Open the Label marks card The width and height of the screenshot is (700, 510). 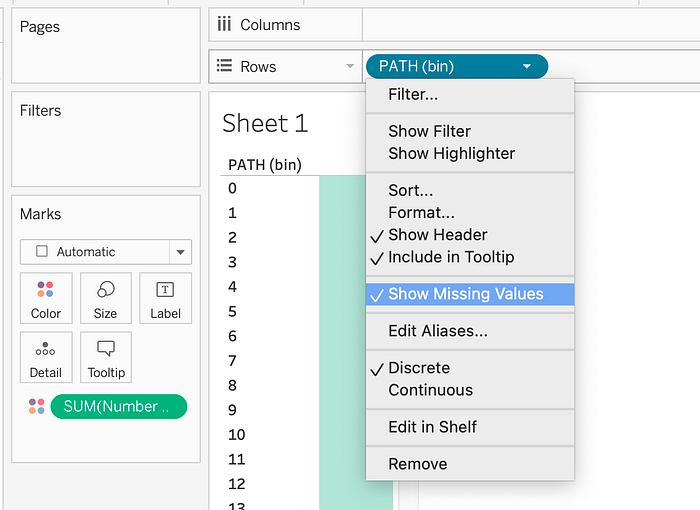[x=165, y=297]
